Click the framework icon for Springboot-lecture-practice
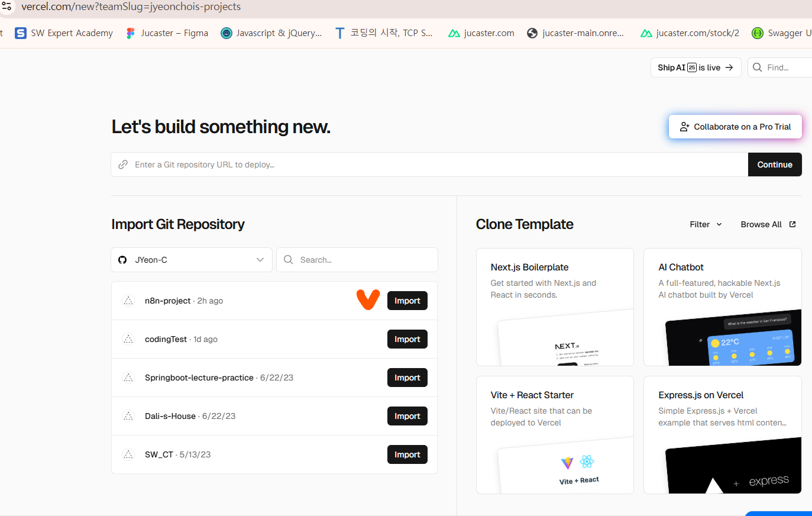Screen dimensions: 812x516 128,378
